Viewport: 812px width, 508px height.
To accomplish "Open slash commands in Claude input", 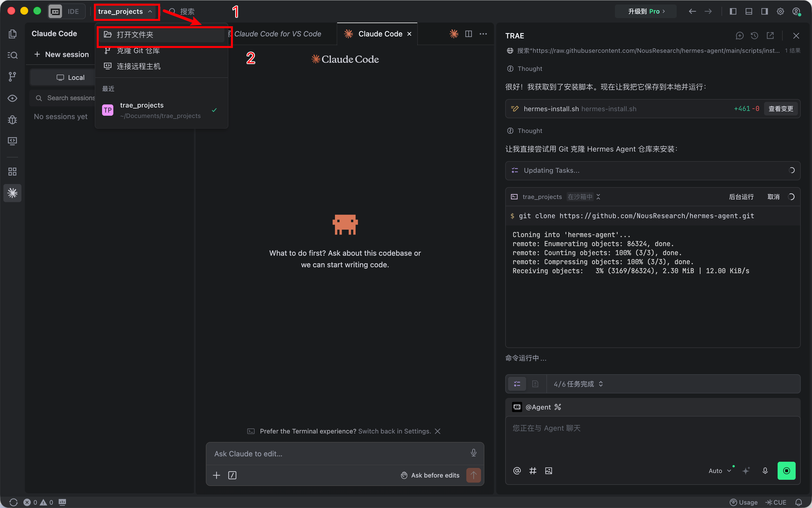I will click(x=232, y=475).
